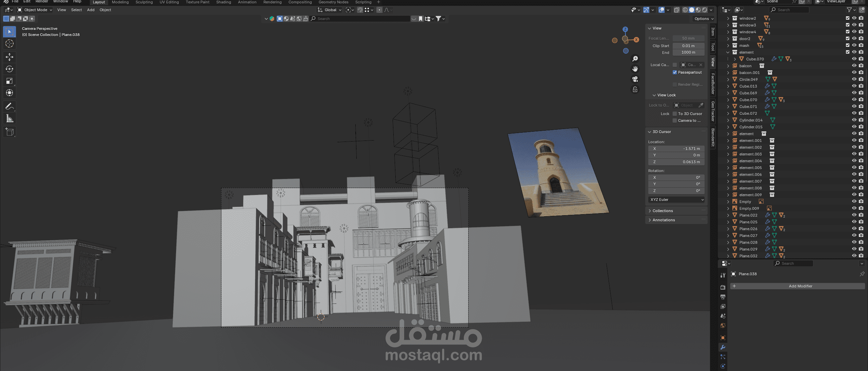This screenshot has height=371, width=868.
Task: Choose the Measure tool
Action: pos(9,118)
